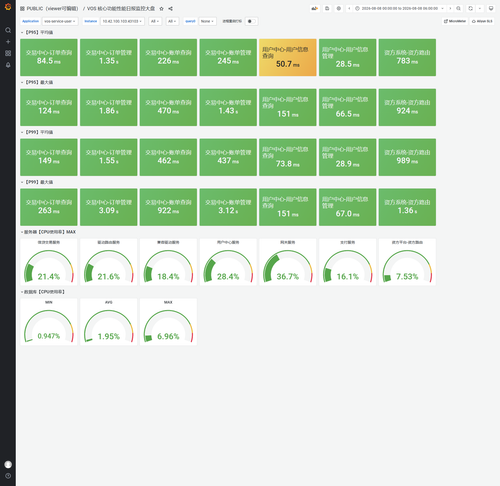
Task: Click the grid icon before PUBLIC breadcrumb
Action: (x=22, y=9)
